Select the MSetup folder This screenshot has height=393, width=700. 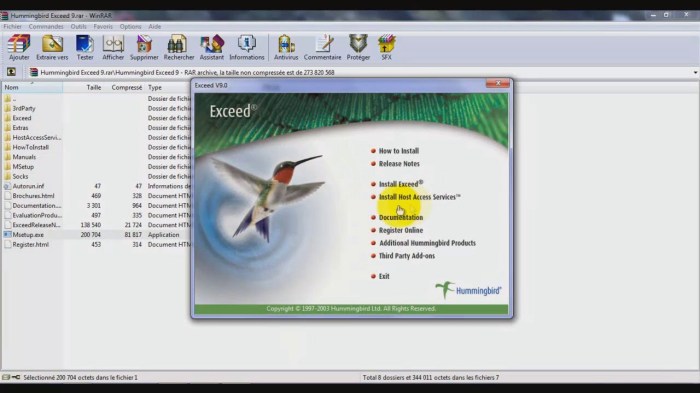point(23,167)
